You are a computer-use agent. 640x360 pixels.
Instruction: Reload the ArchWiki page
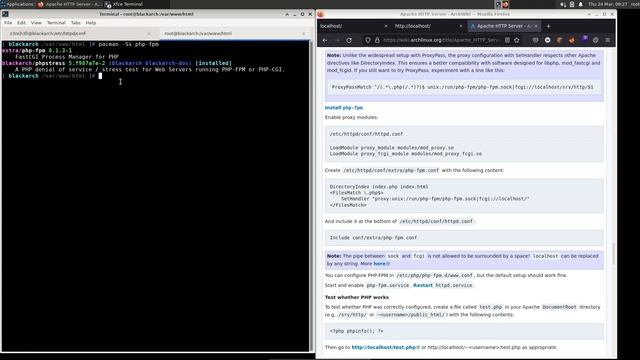349,40
